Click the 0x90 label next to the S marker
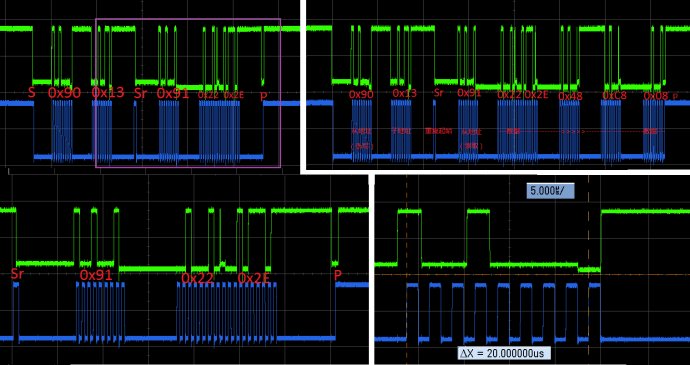The height and width of the screenshot is (365, 690). click(64, 92)
